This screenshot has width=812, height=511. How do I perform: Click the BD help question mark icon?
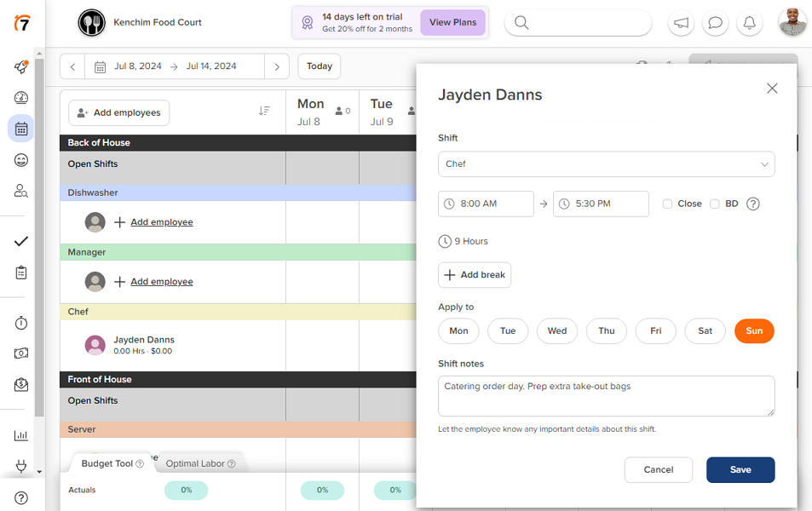(753, 204)
